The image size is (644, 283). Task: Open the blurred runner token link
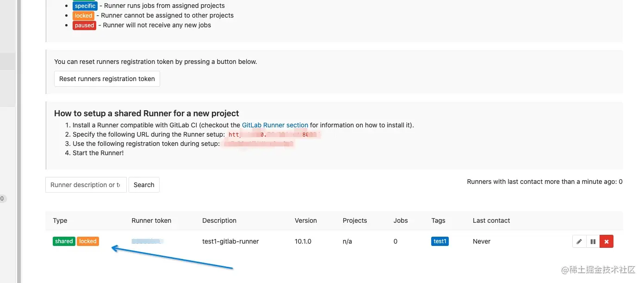pos(147,241)
